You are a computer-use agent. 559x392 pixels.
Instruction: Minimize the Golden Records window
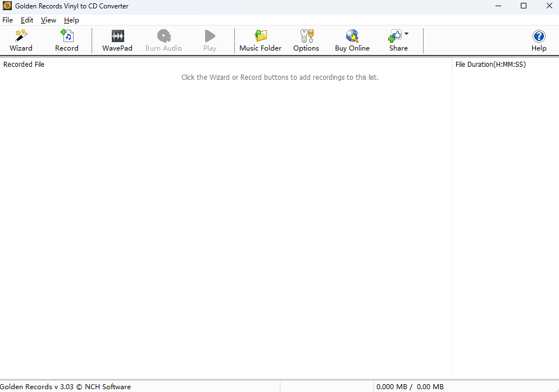coord(498,6)
